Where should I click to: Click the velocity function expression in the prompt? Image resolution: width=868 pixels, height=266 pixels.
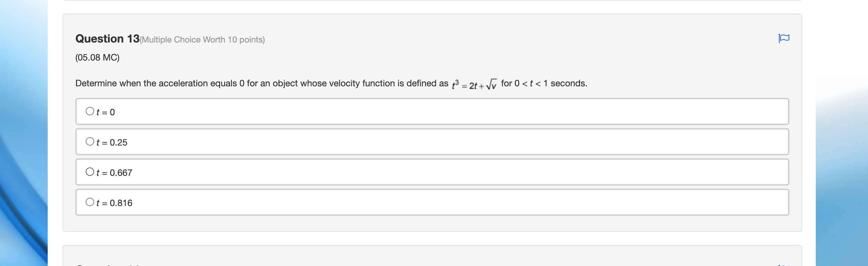[x=473, y=84]
